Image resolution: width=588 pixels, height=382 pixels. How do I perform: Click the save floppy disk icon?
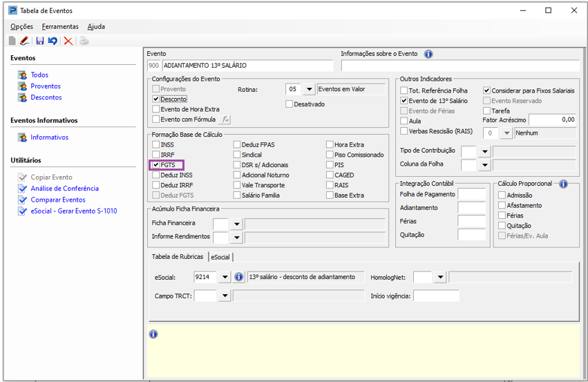[40, 41]
